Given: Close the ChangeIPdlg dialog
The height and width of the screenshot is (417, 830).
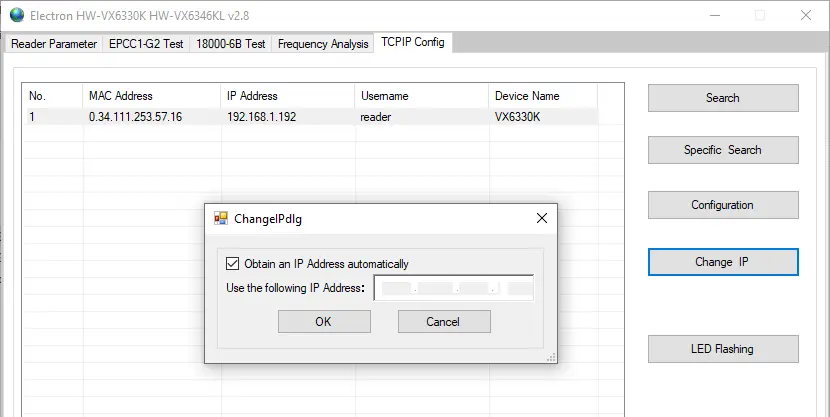Looking at the screenshot, I should click(x=541, y=218).
